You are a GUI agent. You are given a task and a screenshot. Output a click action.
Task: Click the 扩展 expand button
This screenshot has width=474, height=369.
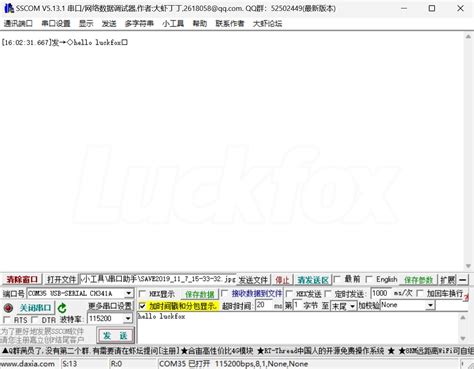447,280
